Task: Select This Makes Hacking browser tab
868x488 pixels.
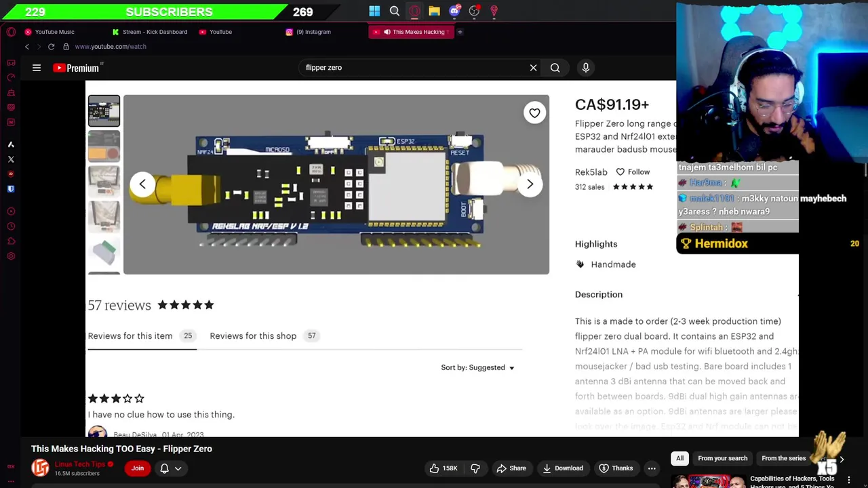Action: (411, 32)
